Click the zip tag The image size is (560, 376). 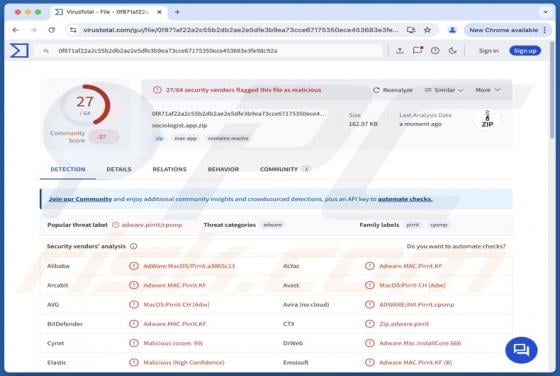click(159, 138)
